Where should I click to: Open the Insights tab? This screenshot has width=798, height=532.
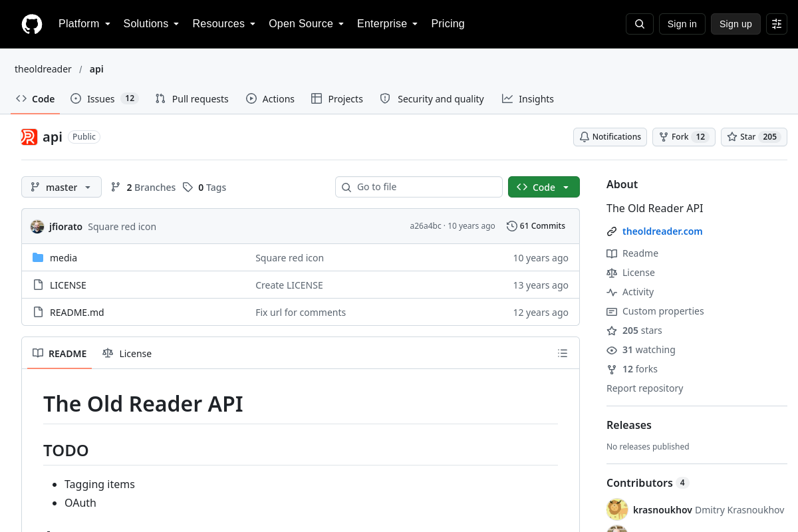coord(528,98)
